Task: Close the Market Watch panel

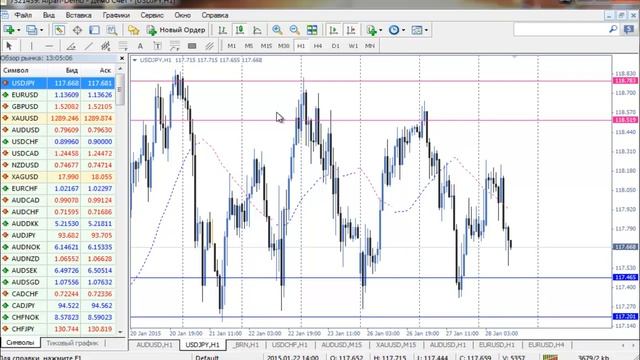Action: pos(122,58)
